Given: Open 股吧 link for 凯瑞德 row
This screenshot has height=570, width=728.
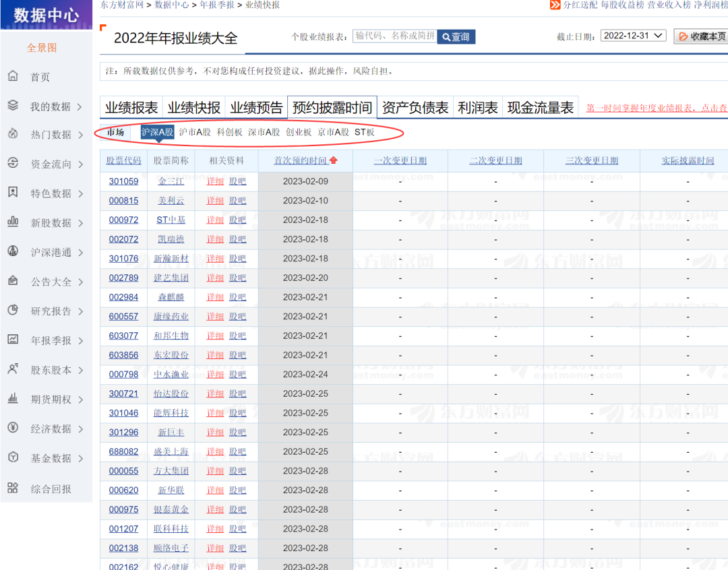Looking at the screenshot, I should click(237, 239).
